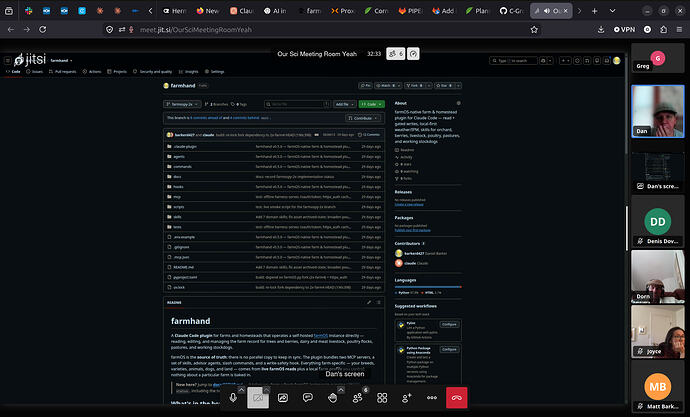
Task: Open the Contribute dropdown in shared screen
Action: (x=363, y=118)
